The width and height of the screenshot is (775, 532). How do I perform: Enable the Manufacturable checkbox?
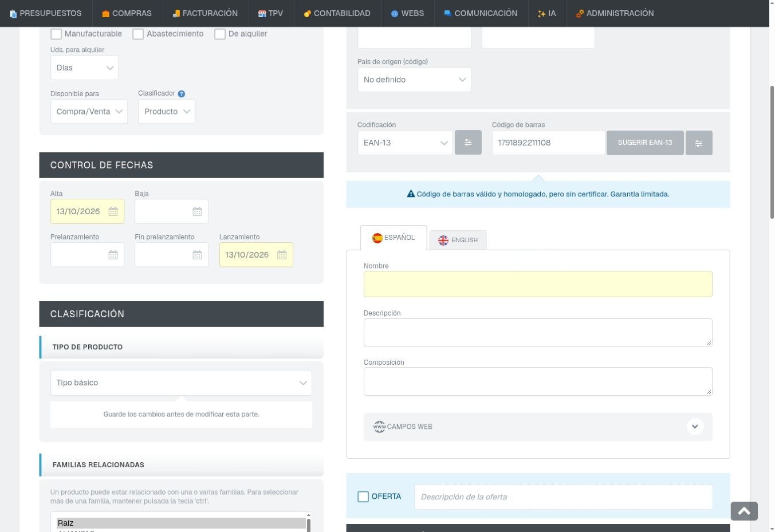56,34
